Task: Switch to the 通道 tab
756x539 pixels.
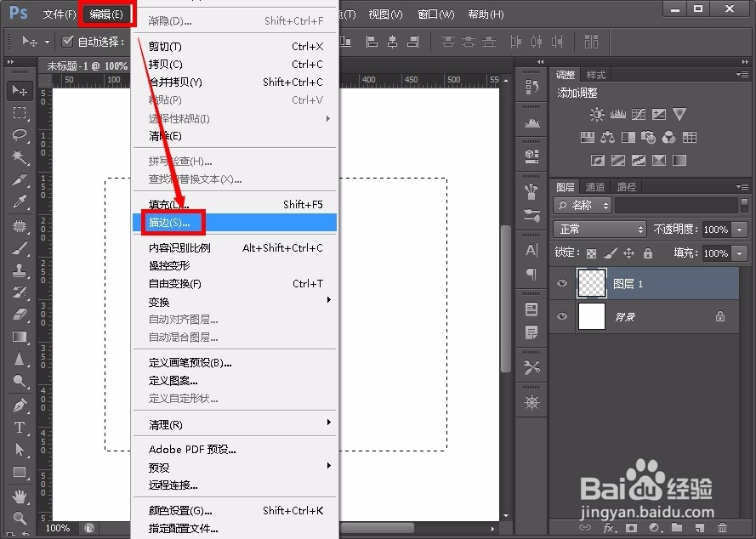Action: pos(595,186)
